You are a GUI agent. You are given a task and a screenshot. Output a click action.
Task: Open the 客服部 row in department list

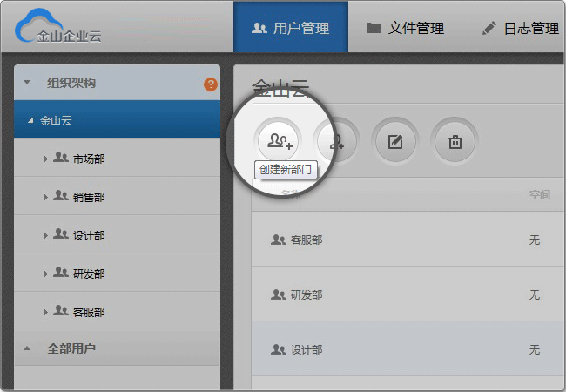coord(408,240)
